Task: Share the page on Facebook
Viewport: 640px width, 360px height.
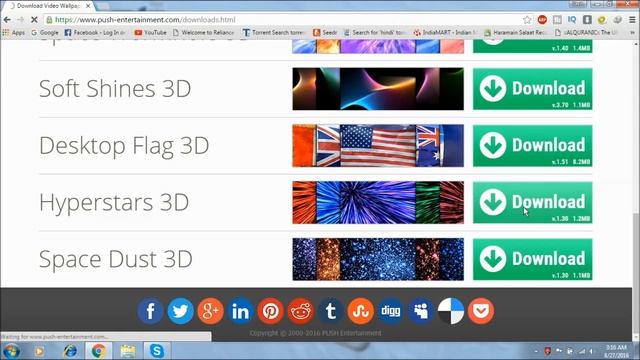Action: pos(150,311)
